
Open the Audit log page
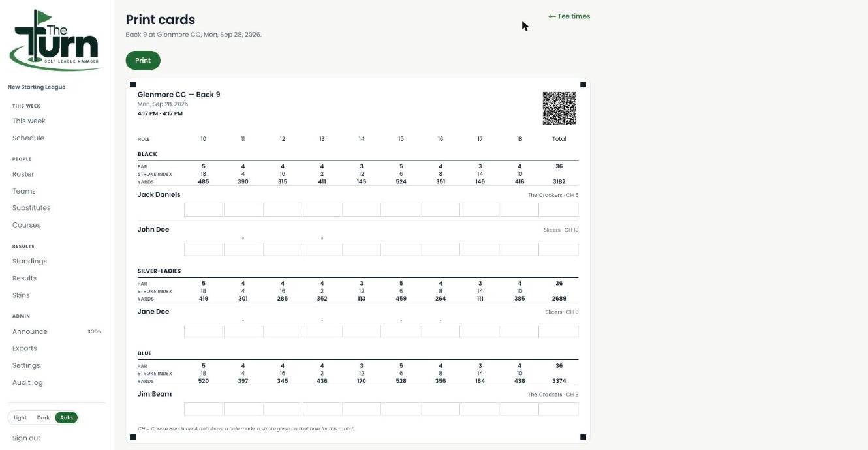pos(27,383)
